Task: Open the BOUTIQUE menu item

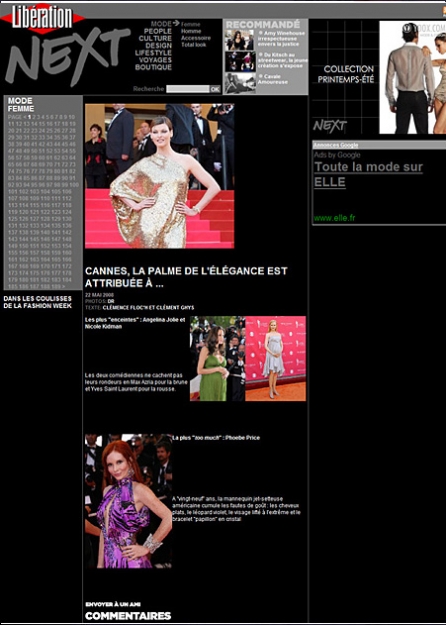Action: click(x=153, y=67)
